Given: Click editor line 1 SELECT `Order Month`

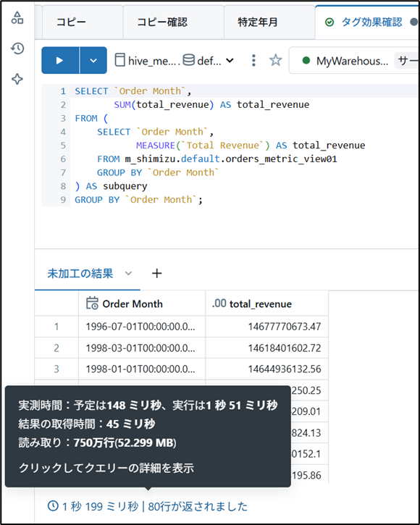Looking at the screenshot, I should 133,91.
